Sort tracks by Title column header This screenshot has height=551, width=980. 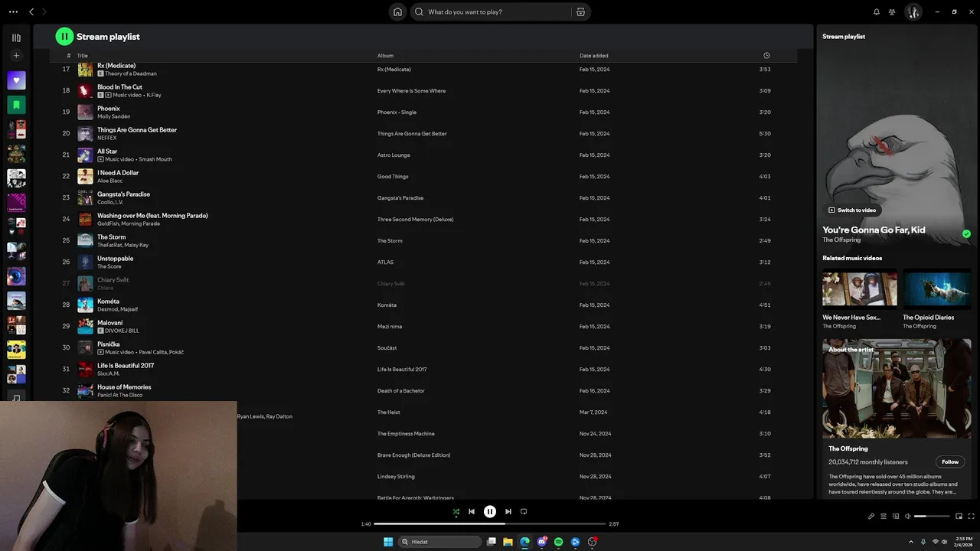[x=82, y=56]
